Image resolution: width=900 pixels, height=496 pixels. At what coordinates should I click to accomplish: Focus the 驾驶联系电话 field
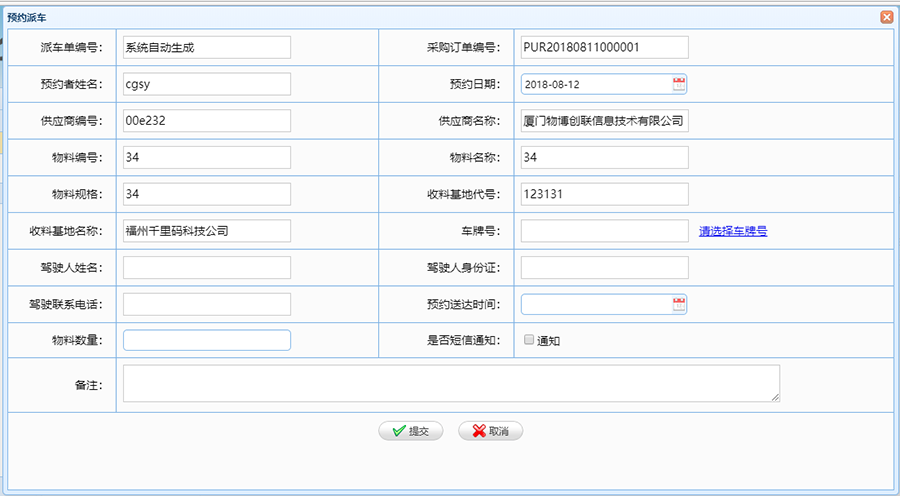coord(207,304)
